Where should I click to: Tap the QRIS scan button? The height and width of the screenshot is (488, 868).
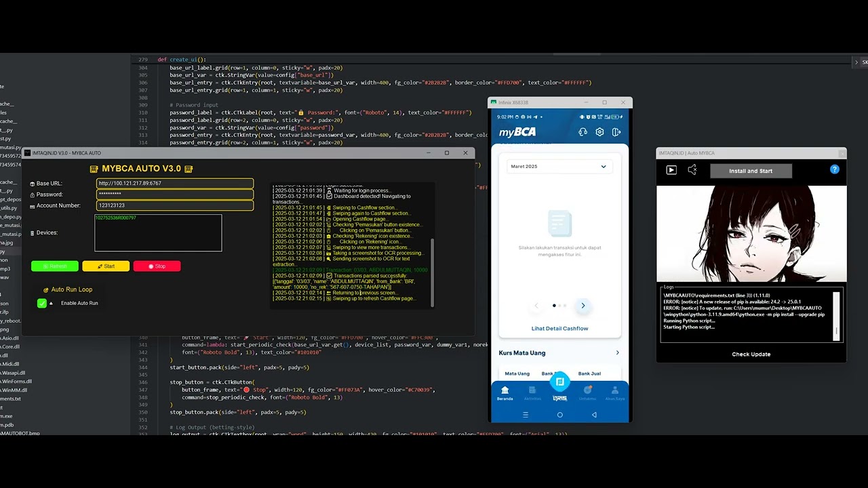coord(559,383)
